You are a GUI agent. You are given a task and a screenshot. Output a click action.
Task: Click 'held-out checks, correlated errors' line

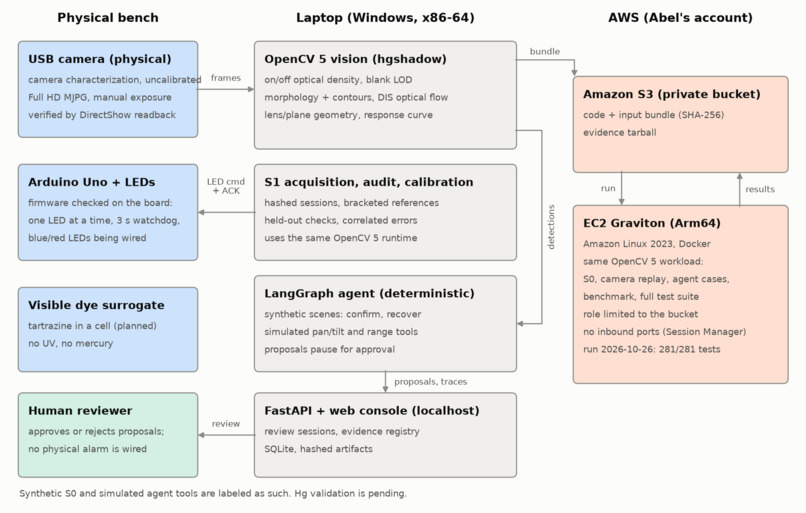tap(341, 220)
